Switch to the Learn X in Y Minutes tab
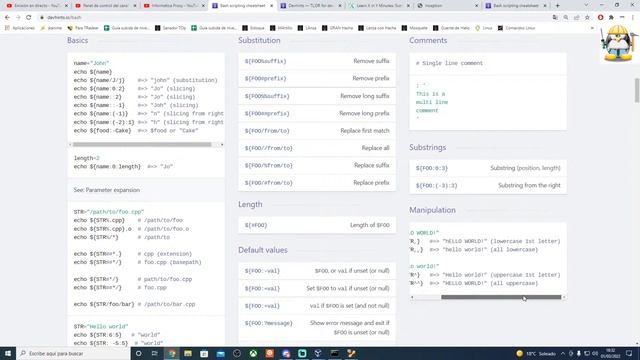The image size is (640, 360). point(379,6)
